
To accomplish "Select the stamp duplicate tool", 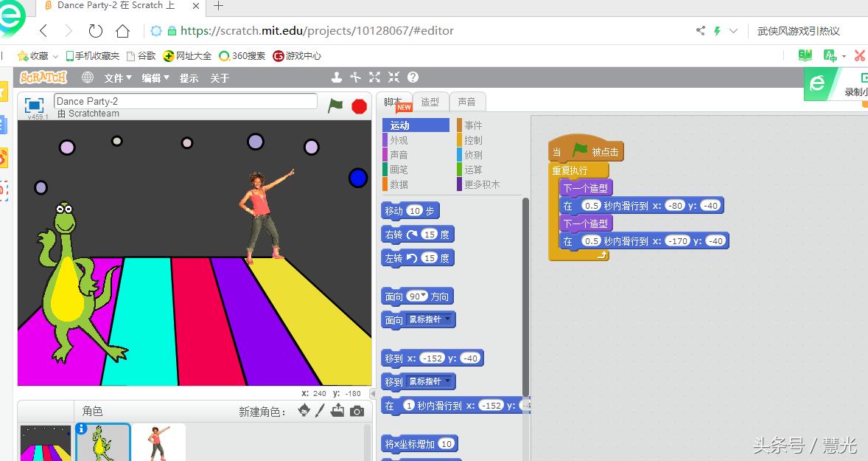I will pyautogui.click(x=337, y=77).
